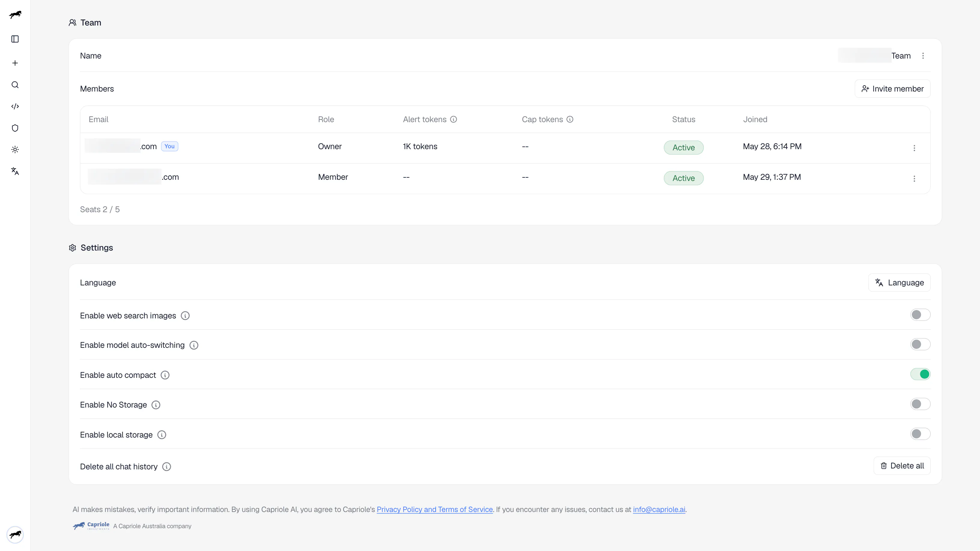Show info for Enable web search images
Image resolution: width=980 pixels, height=551 pixels.
(185, 316)
